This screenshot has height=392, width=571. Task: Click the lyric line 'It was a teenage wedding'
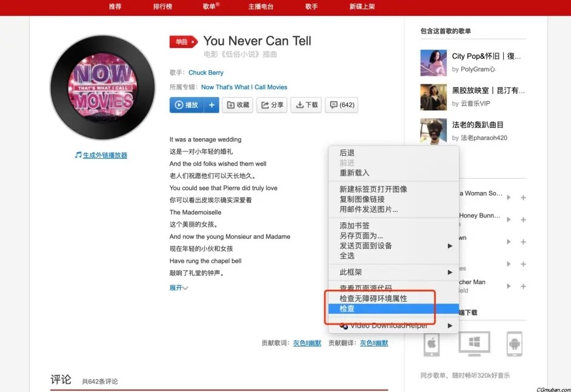[x=205, y=139]
